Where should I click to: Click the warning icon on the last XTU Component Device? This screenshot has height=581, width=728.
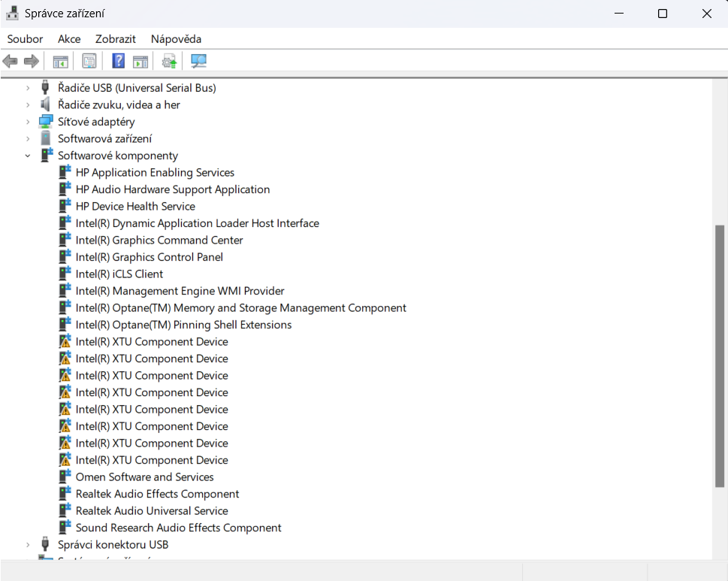(65, 460)
